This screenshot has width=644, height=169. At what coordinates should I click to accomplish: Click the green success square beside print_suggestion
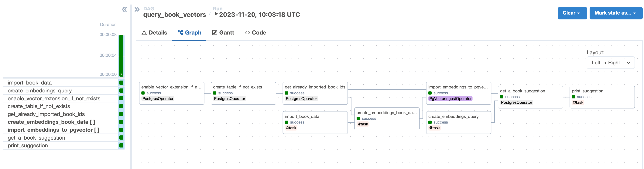122,146
